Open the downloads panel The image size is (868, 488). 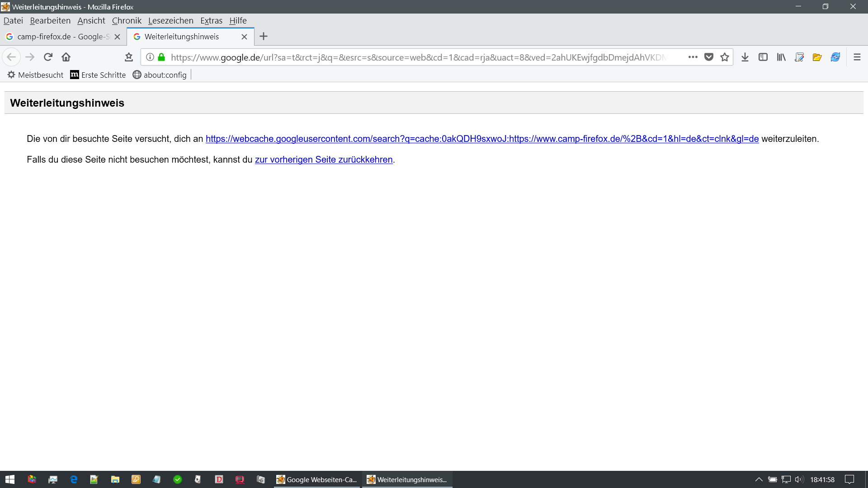click(745, 57)
